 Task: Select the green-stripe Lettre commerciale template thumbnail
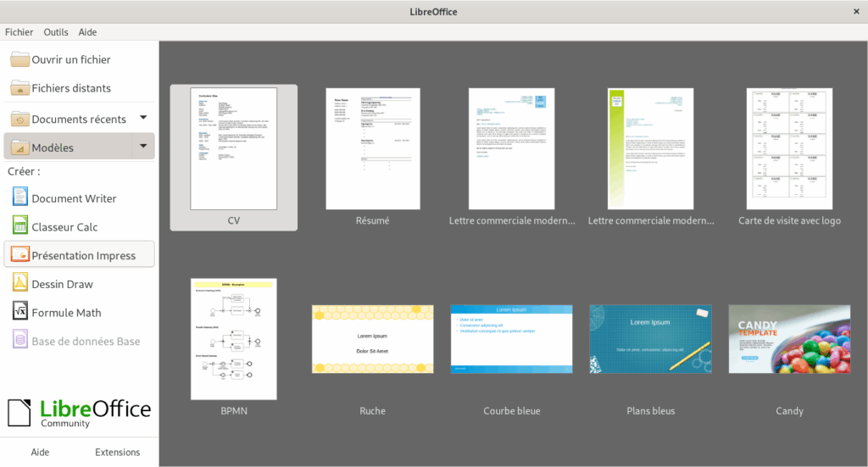[x=650, y=149]
